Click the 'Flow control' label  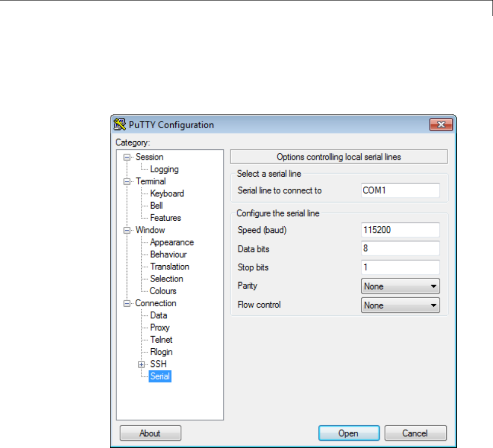click(259, 305)
